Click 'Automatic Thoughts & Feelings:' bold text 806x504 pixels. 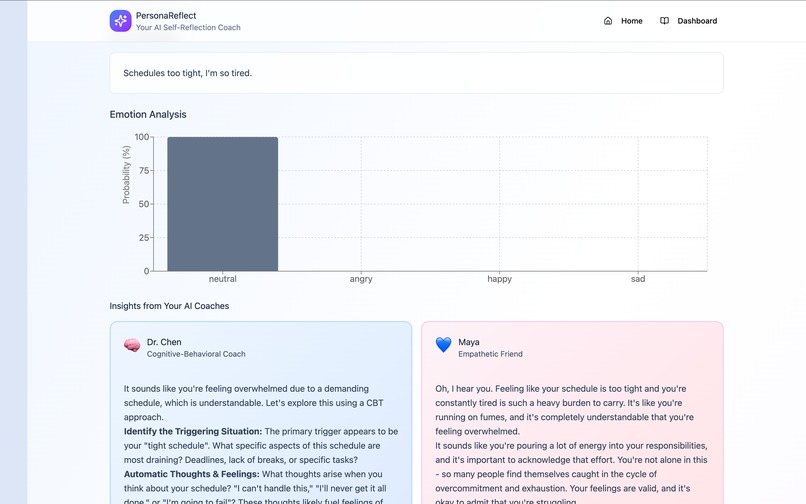192,474
